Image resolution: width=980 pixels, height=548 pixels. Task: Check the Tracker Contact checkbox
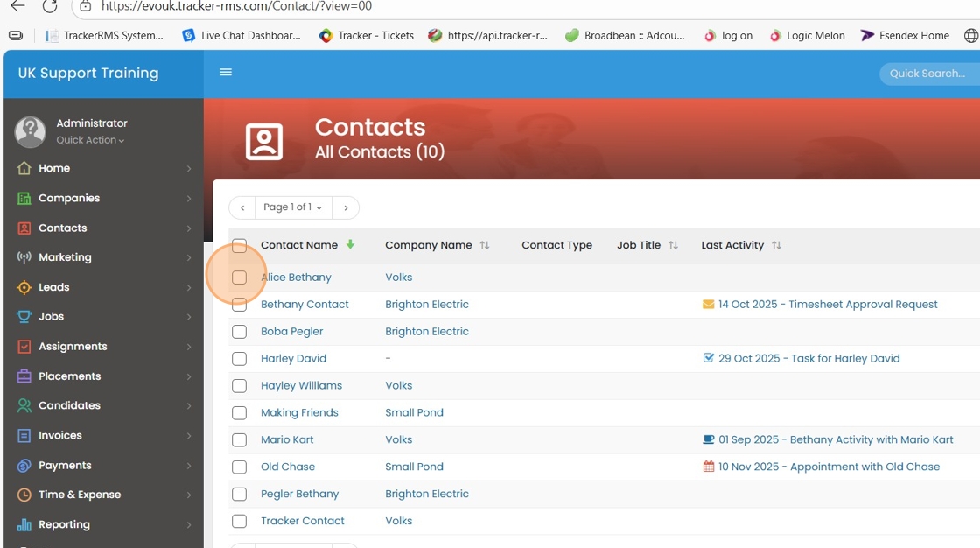240,521
